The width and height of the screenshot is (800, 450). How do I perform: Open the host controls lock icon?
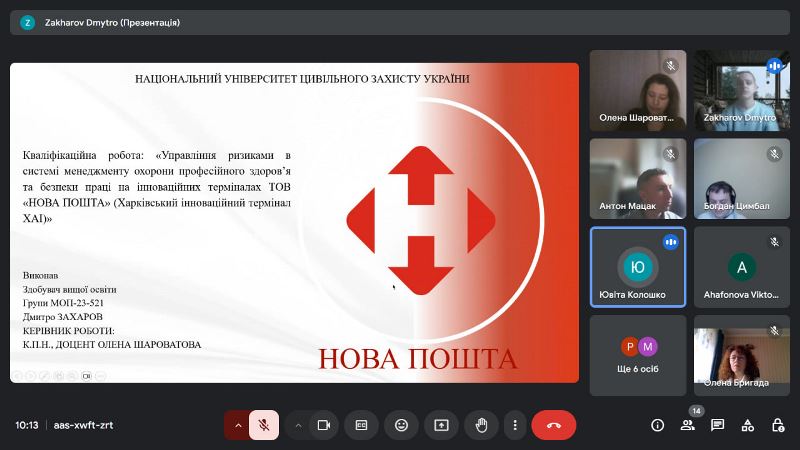coord(778,425)
